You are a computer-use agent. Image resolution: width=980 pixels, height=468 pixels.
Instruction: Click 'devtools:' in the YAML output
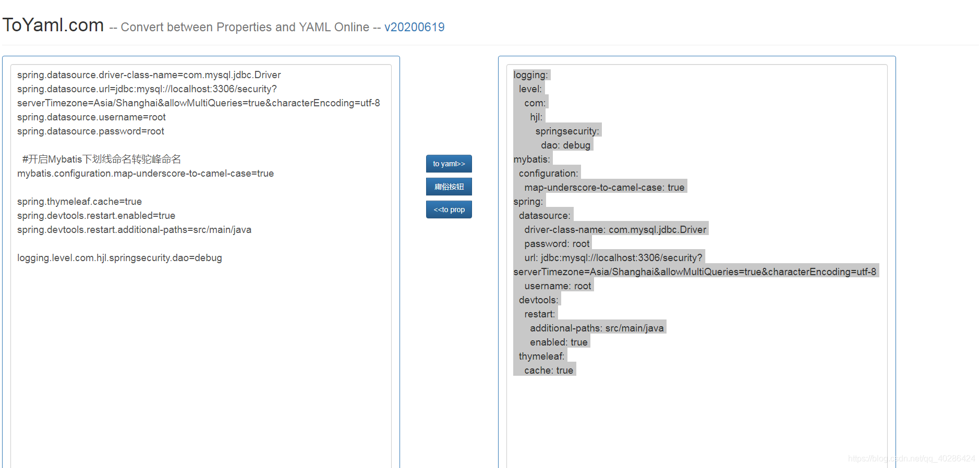[x=539, y=300]
